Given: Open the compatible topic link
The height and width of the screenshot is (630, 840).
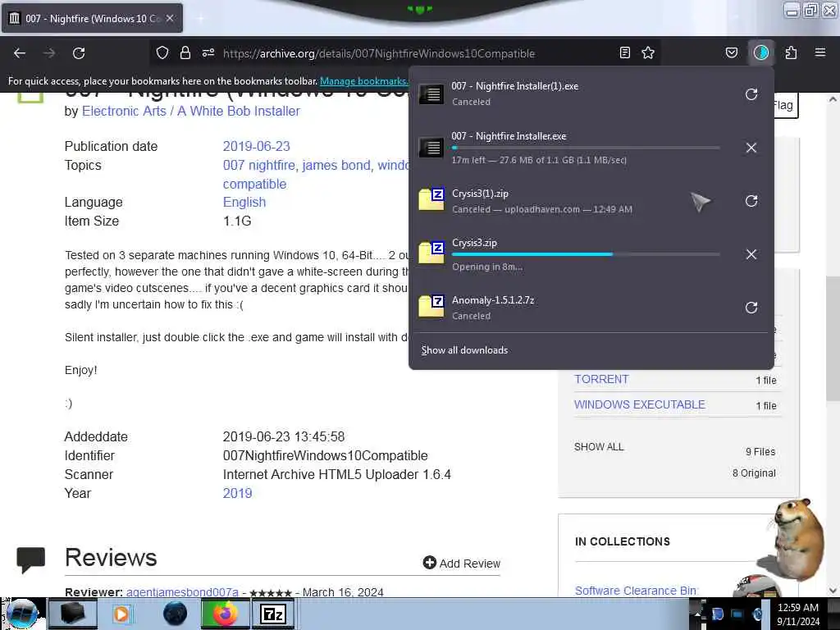Looking at the screenshot, I should point(254,184).
